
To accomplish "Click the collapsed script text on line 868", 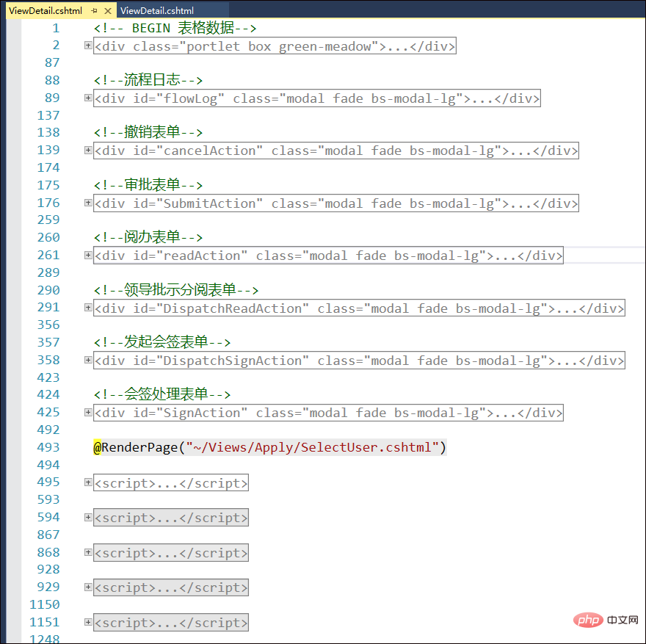I will tap(171, 552).
